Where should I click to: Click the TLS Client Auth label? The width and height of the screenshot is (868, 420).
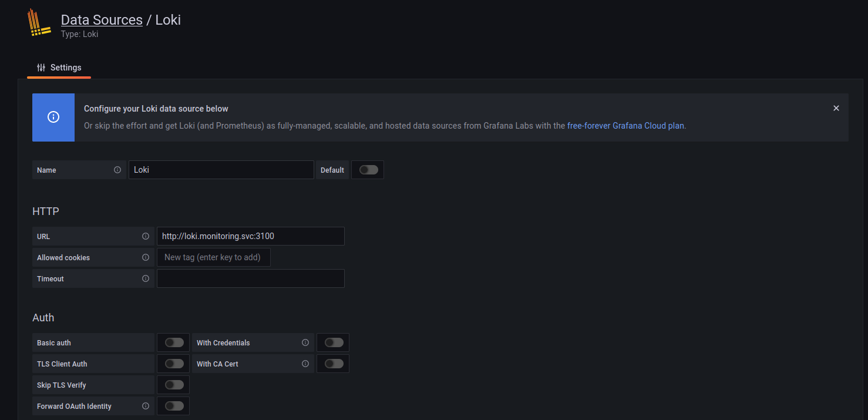pyautogui.click(x=62, y=364)
